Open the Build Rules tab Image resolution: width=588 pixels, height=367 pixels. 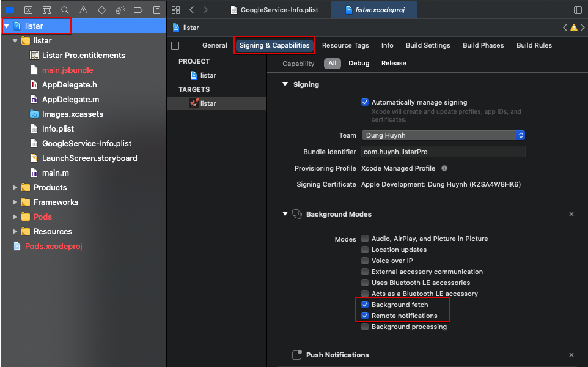(x=534, y=45)
